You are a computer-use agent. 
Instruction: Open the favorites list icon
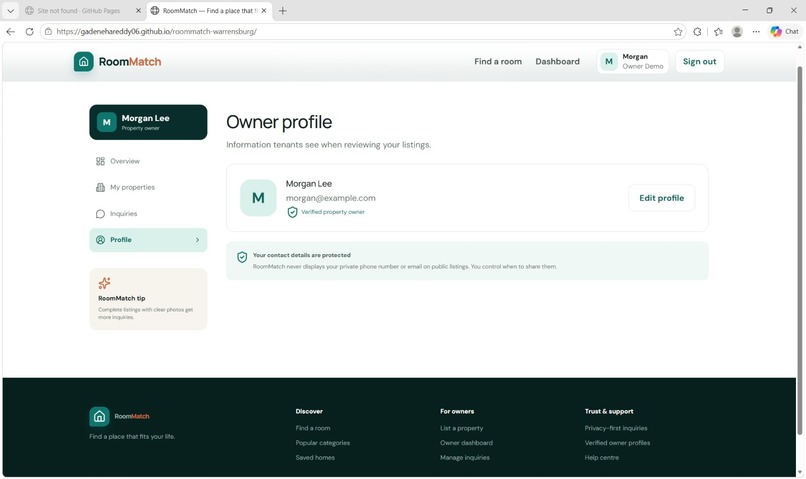tap(718, 32)
